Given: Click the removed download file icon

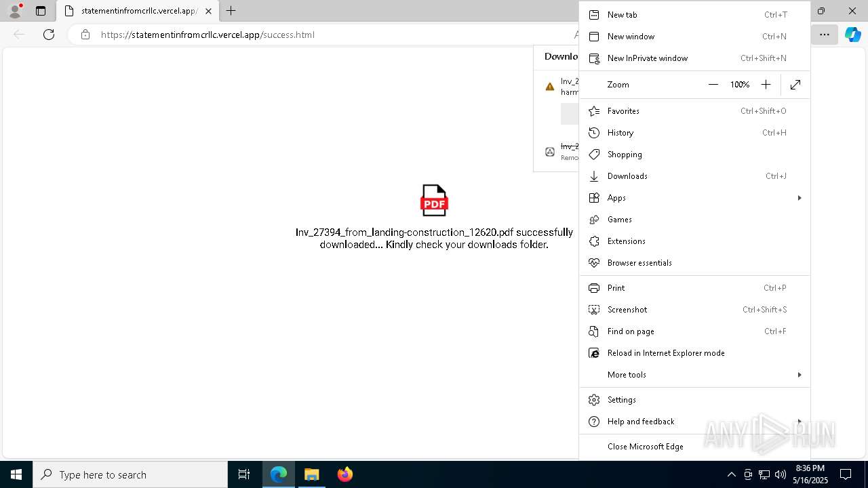Looking at the screenshot, I should [x=550, y=152].
